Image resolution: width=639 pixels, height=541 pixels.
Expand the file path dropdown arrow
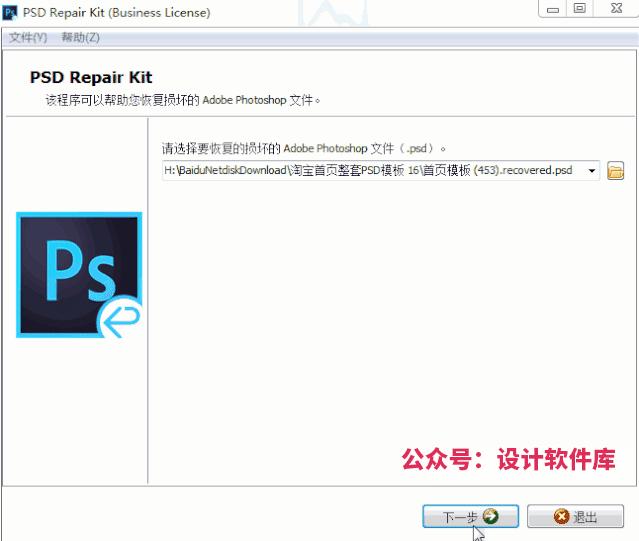592,171
